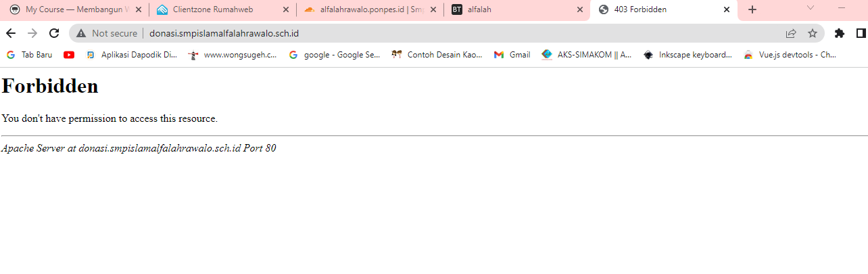Image resolution: width=868 pixels, height=274 pixels.
Task: Close the 403 Forbidden tab
Action: 727,9
